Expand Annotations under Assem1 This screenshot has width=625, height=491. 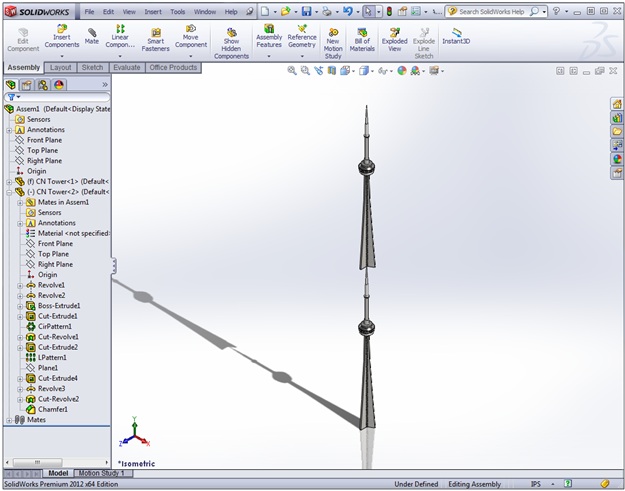pos(9,130)
